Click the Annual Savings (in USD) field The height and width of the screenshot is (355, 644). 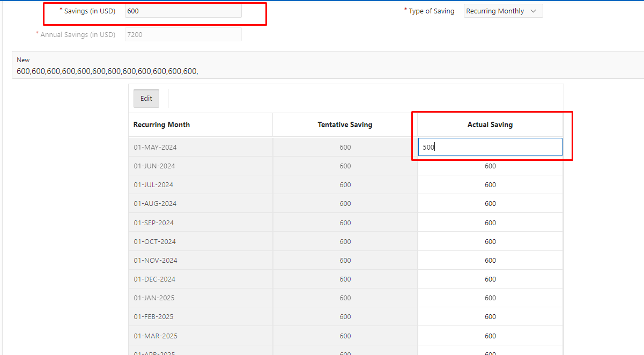[x=183, y=34]
